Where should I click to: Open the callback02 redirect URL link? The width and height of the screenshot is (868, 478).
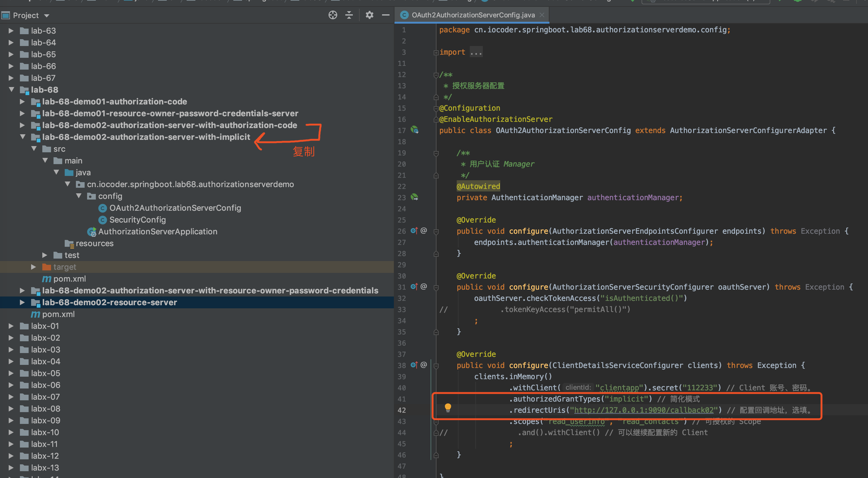644,410
